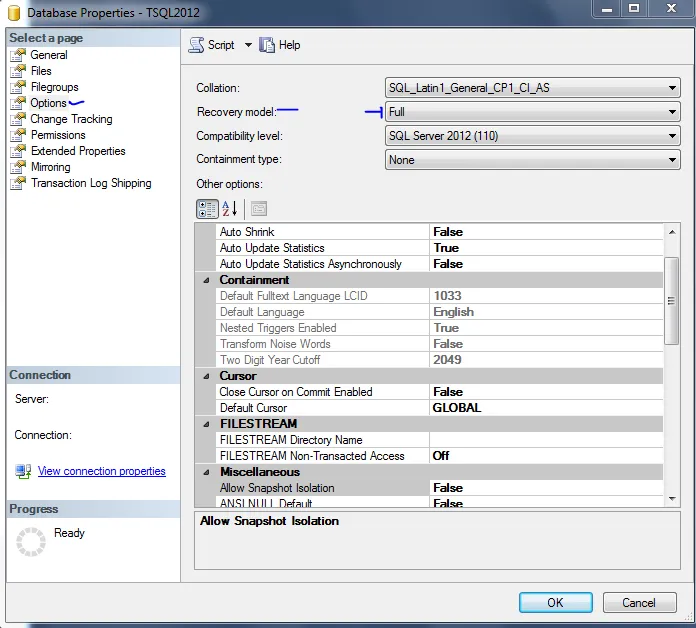696x628 pixels.
Task: Open View connection properties link
Action: click(102, 471)
